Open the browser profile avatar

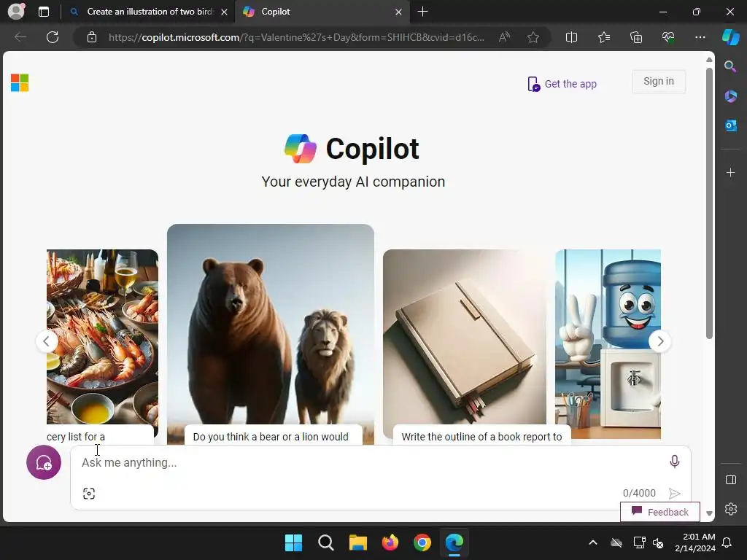[x=16, y=12]
